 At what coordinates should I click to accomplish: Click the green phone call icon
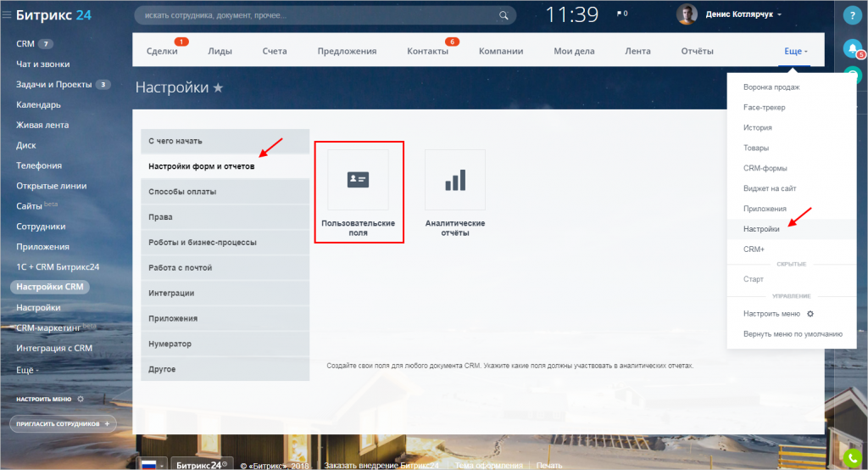(x=852, y=458)
